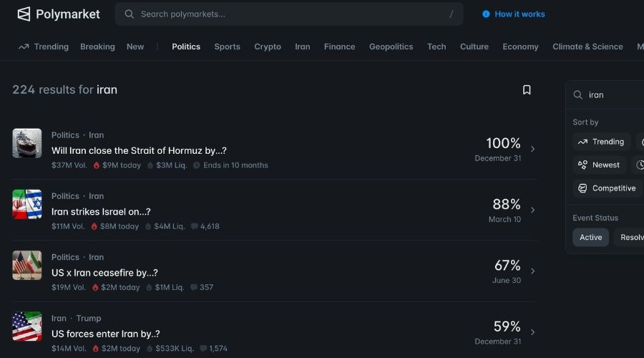Click the Trending arrow icon in nav
The height and width of the screenshot is (358, 644).
(x=24, y=47)
